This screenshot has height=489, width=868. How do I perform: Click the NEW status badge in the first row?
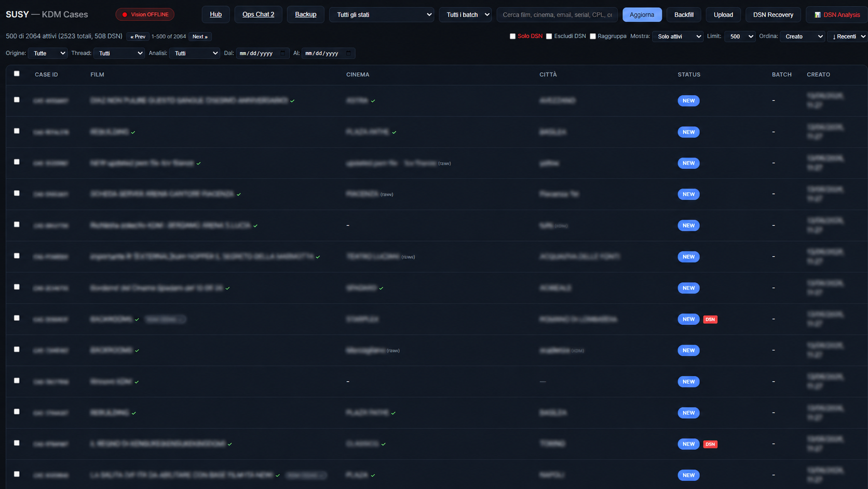(x=688, y=101)
